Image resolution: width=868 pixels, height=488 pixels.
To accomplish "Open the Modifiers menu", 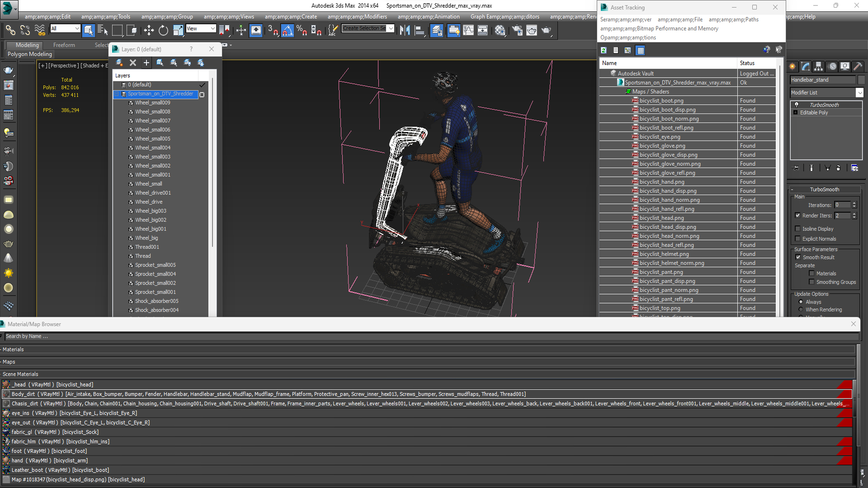I will point(357,17).
